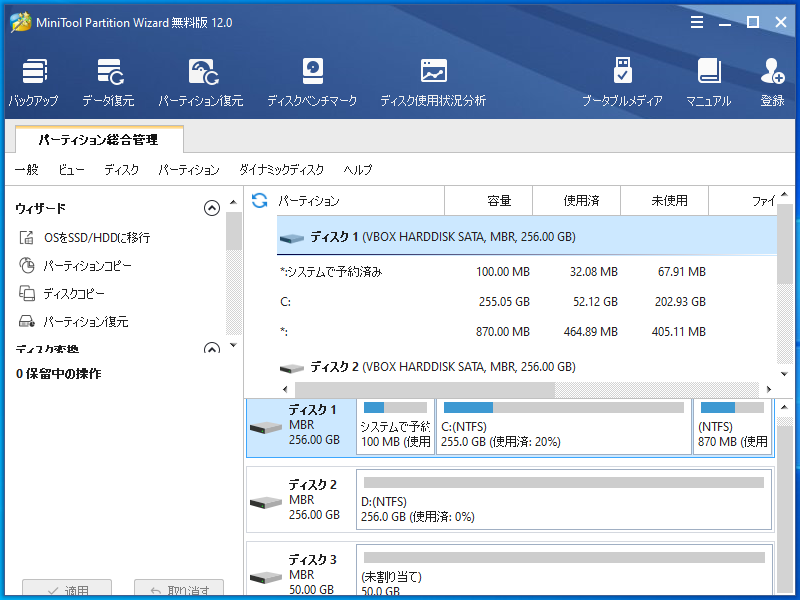Click OSをSSD/HDDに移行 wizard icon
This screenshot has height=600, width=800.
pos(27,237)
